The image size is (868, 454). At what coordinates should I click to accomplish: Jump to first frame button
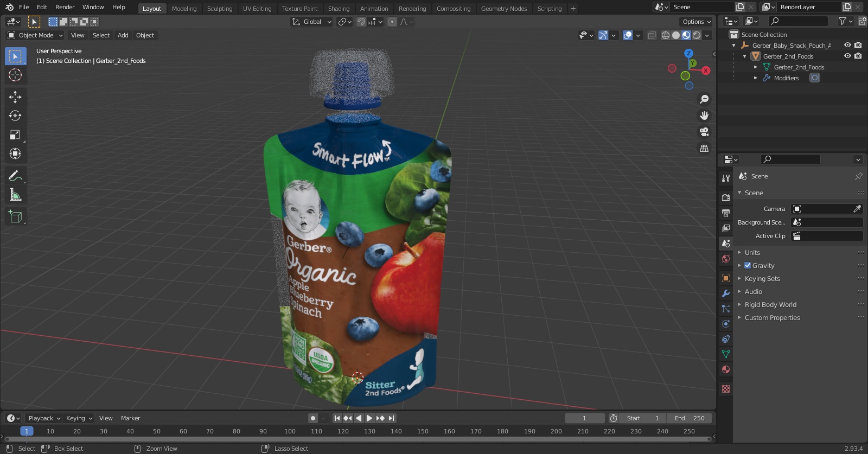(x=337, y=418)
